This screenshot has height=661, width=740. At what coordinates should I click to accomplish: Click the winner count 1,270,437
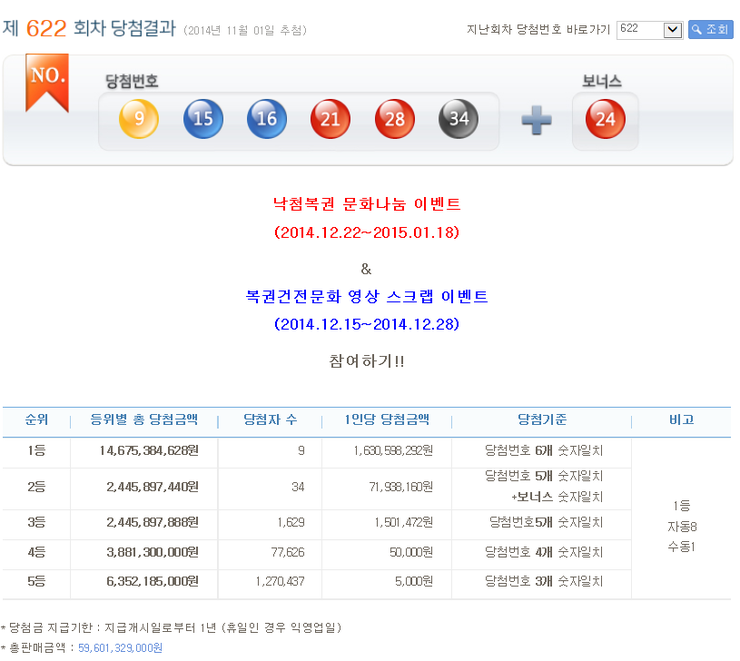(x=280, y=581)
